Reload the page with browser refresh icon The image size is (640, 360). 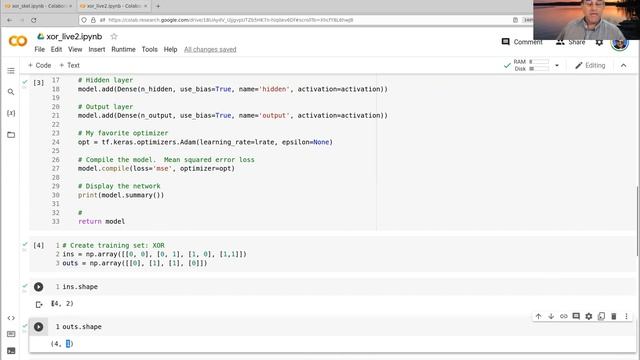pyautogui.click(x=34, y=20)
